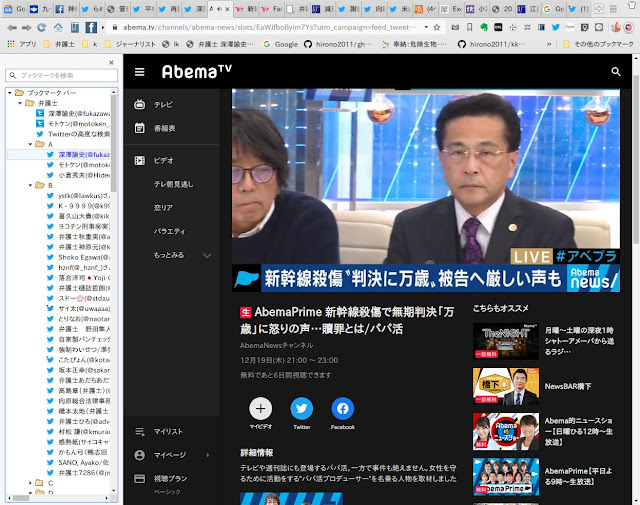Collapse ブックマークバー tree folder
The width and height of the screenshot is (640, 505).
click(x=10, y=93)
